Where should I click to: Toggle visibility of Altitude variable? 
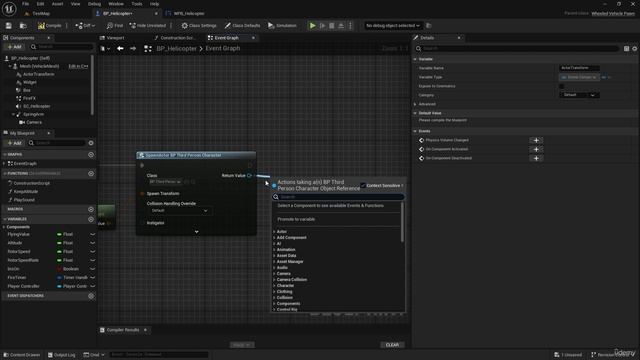[x=92, y=243]
